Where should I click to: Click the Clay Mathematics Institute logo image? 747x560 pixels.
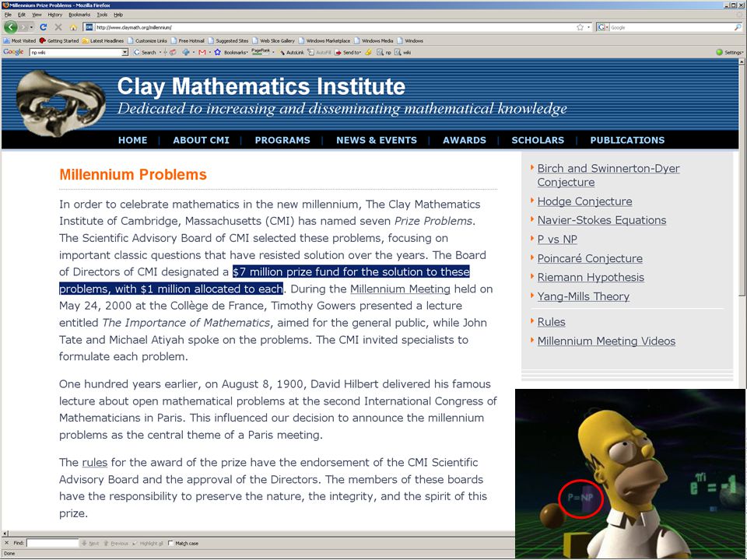tap(61, 102)
